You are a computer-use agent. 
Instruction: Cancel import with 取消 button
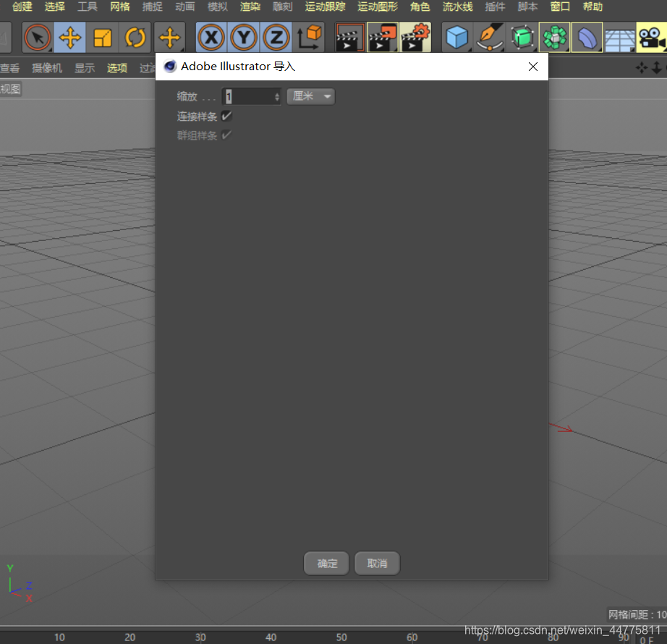[x=378, y=564]
